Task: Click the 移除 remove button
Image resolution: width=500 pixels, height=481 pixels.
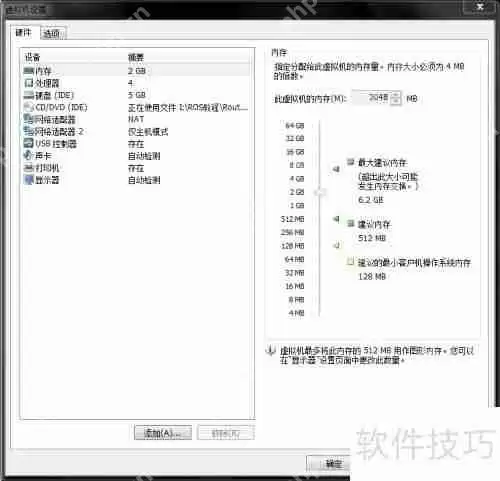Action: [226, 433]
